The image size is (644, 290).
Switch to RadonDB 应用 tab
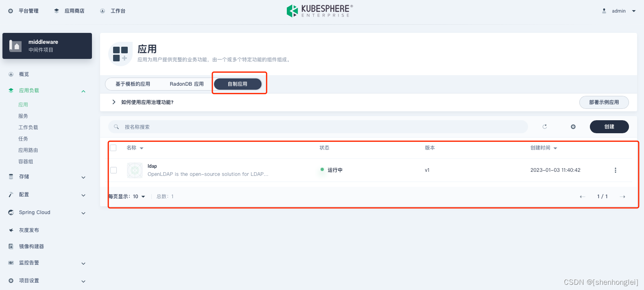(187, 84)
